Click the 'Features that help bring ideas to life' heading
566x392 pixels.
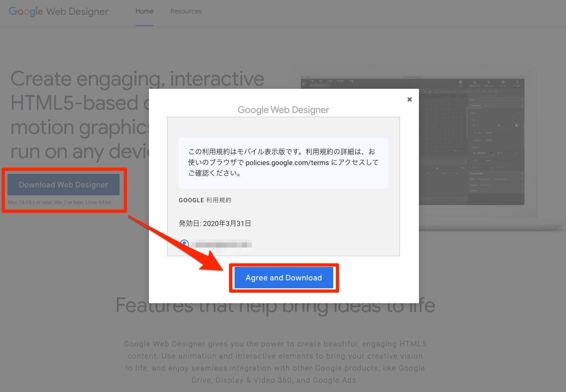pos(275,306)
